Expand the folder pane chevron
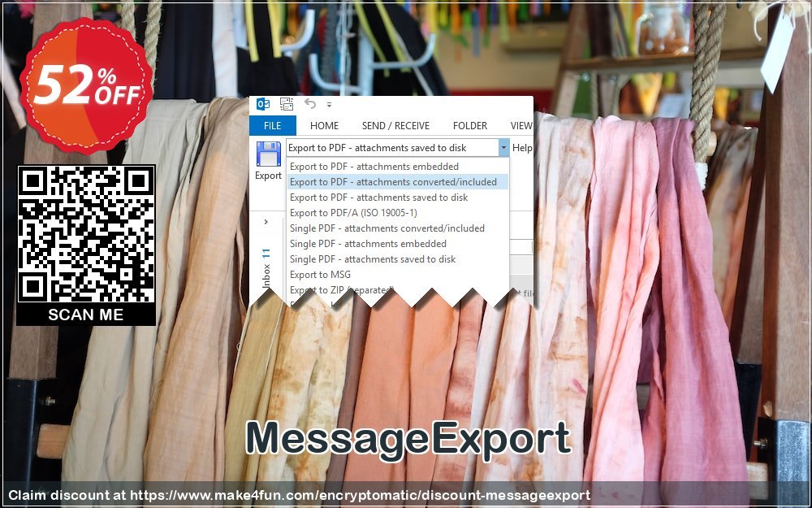Screen dimensions: 812x508 pos(266,222)
